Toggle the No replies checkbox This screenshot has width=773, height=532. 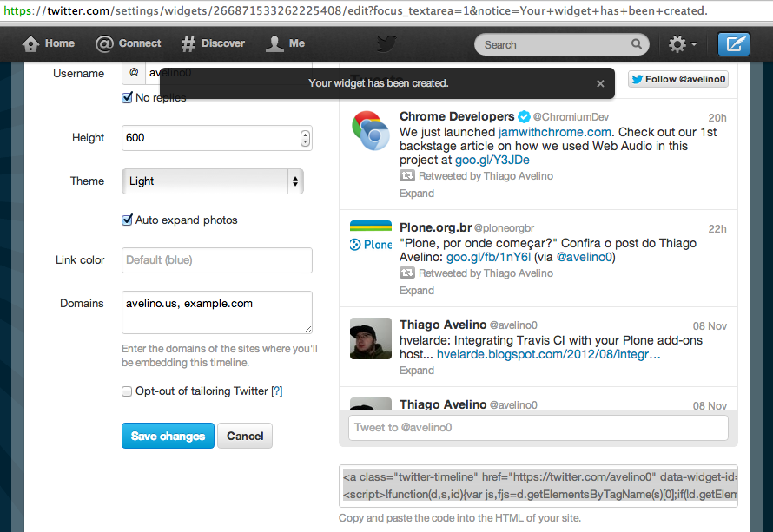click(127, 97)
